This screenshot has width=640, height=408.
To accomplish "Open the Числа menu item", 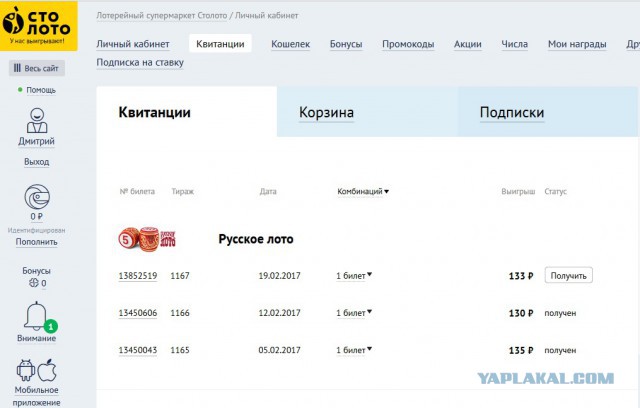I will pyautogui.click(x=514, y=44).
